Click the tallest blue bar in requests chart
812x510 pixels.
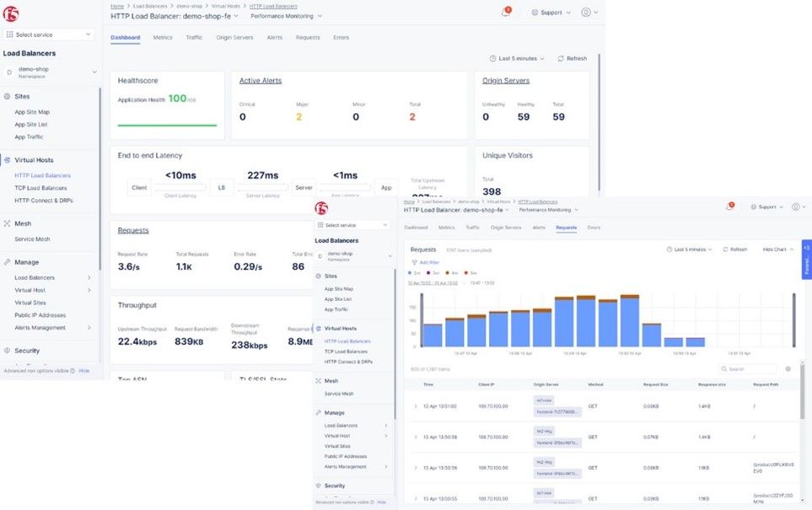coord(630,321)
